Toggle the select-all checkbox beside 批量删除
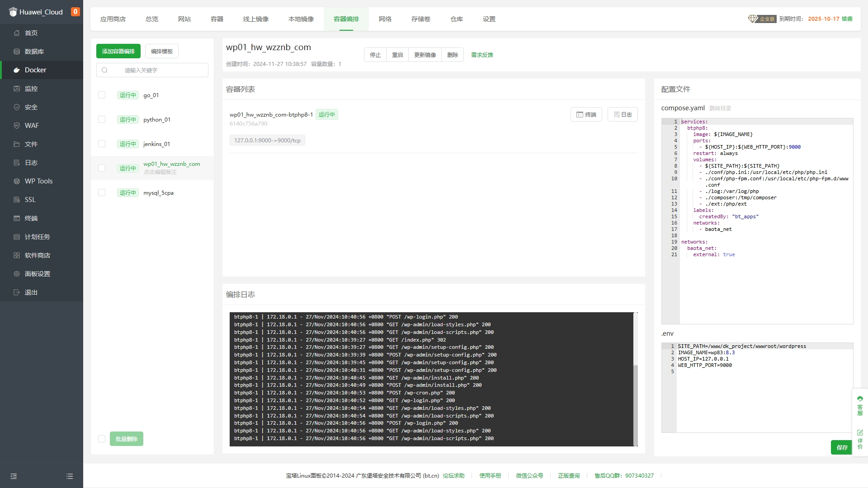Viewport: 868px width, 488px height. click(102, 439)
